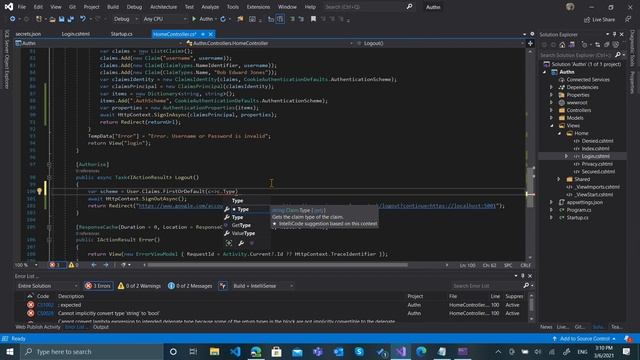The image size is (640, 360).
Task: Open Microsoft Store from taskbar
Action: click(x=276, y=351)
